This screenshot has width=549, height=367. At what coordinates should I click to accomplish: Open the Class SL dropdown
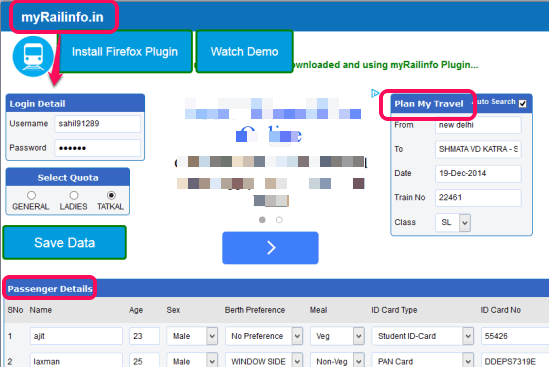453,222
